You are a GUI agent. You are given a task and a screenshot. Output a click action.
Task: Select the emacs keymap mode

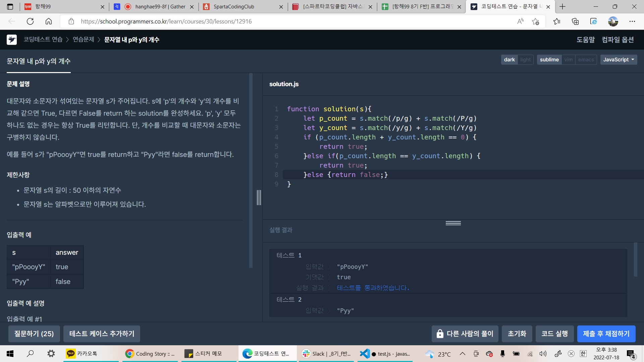[586, 60]
